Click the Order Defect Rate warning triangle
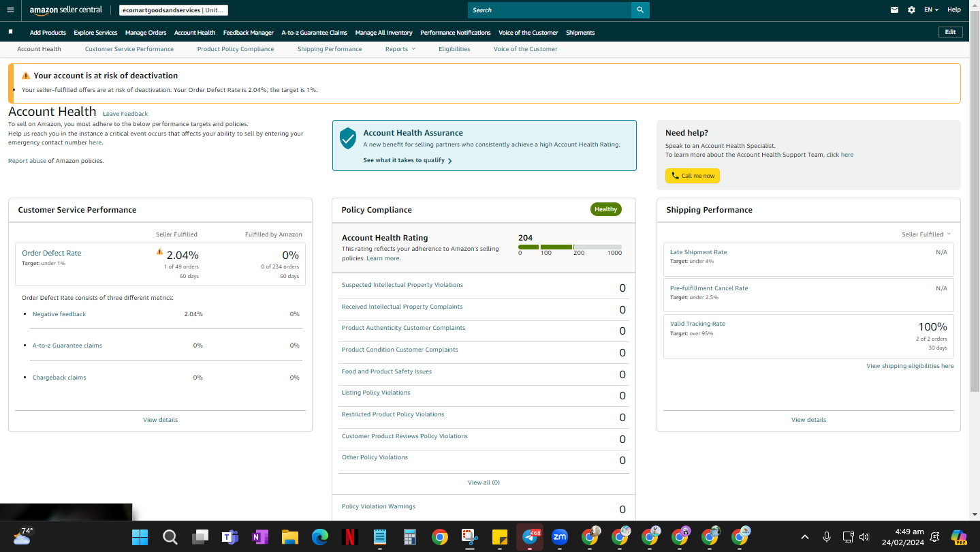980x552 pixels. (159, 252)
